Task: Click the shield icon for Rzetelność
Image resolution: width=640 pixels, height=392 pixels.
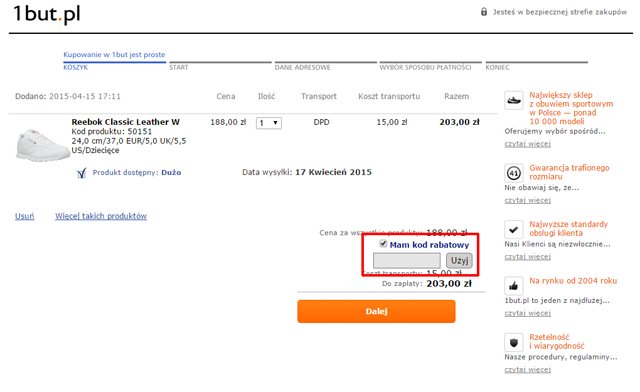Action: [513, 342]
